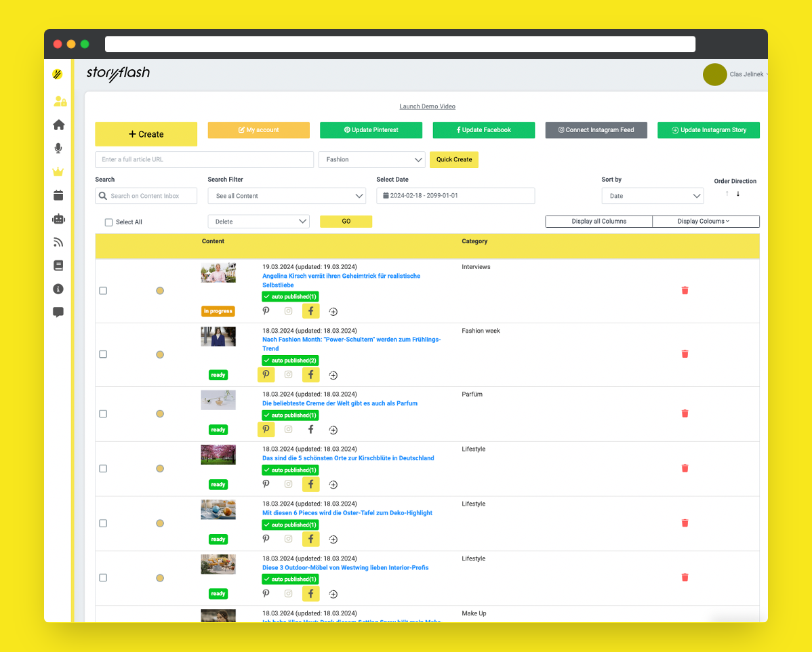The image size is (812, 652).
Task: Tick checkbox for Power-Schultern article
Action: (x=103, y=354)
